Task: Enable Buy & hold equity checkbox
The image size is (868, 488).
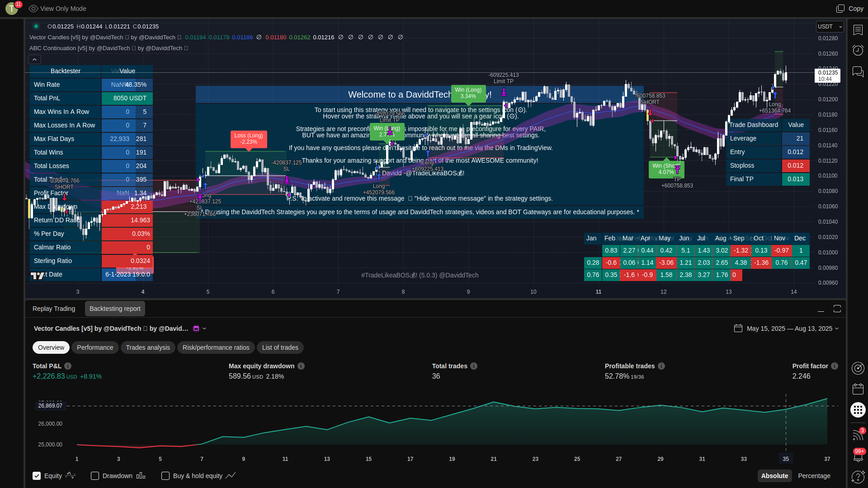Action: tap(165, 476)
